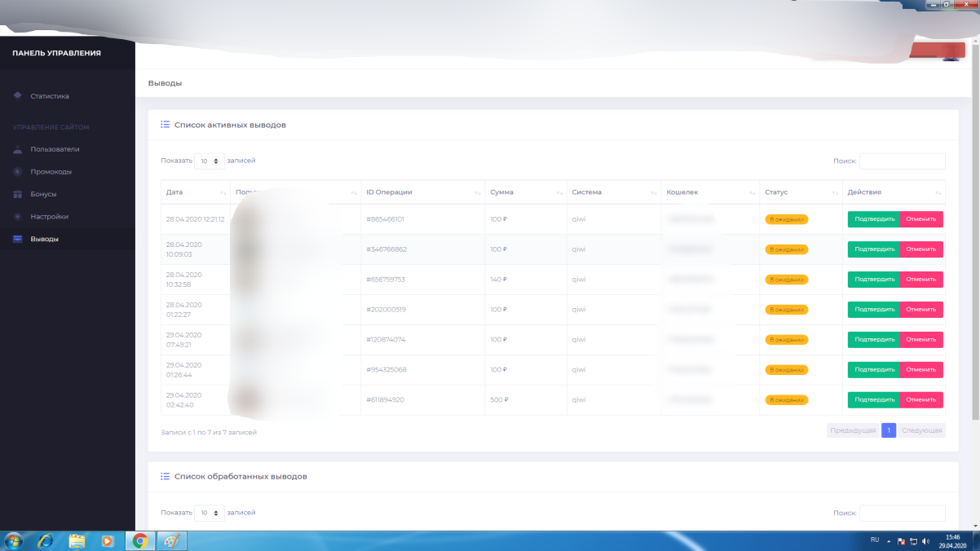Open the records-per-page dropdown in active withdrawals
This screenshot has width=980, height=551.
click(x=210, y=161)
